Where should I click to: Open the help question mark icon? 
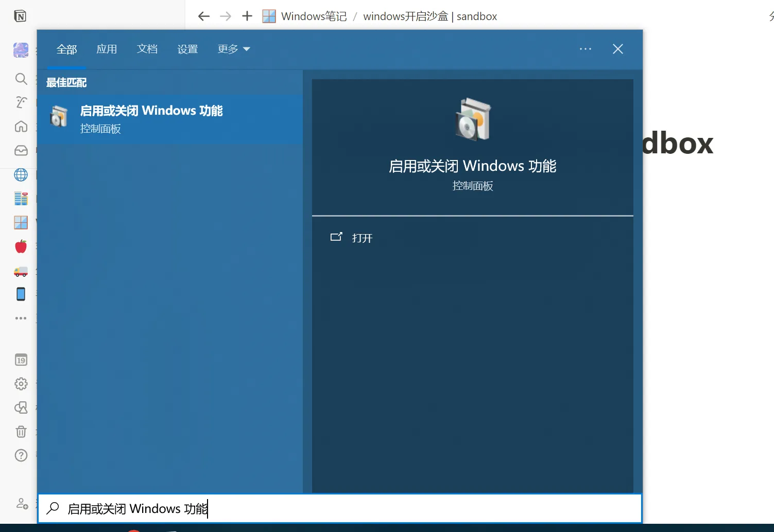21,455
